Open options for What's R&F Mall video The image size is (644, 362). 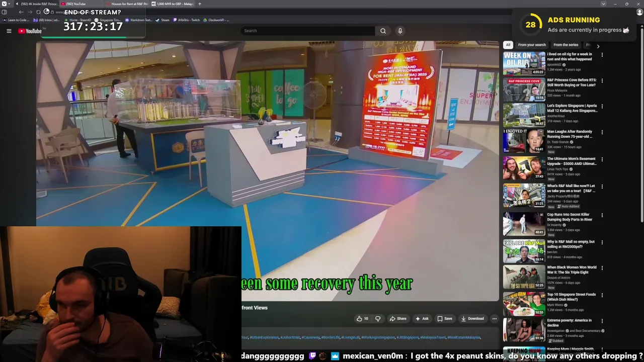pyautogui.click(x=602, y=187)
